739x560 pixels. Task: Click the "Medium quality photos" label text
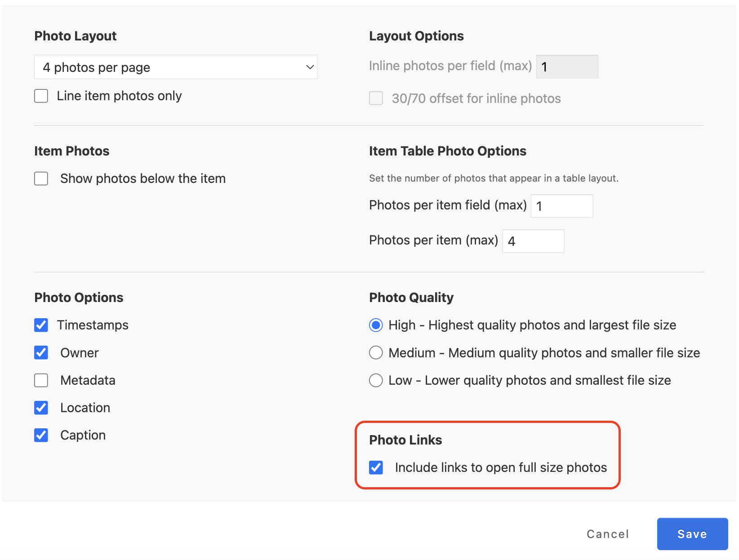pyautogui.click(x=544, y=353)
